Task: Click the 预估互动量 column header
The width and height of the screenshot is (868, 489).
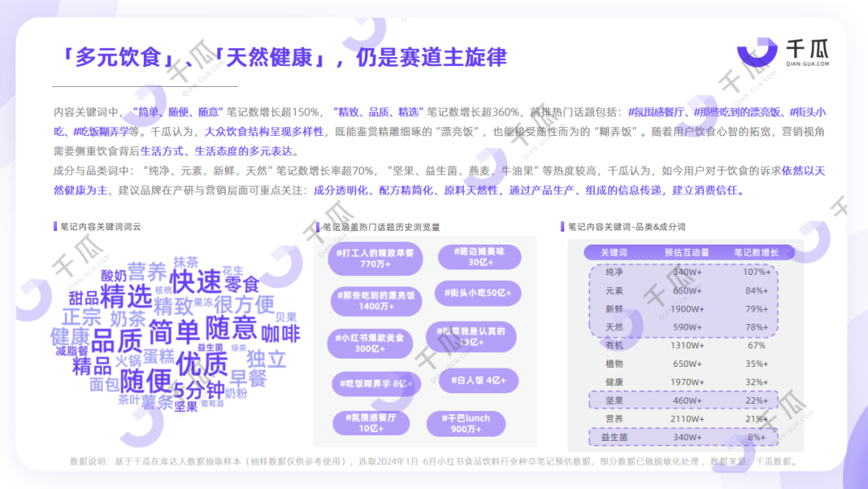Action: (x=687, y=253)
